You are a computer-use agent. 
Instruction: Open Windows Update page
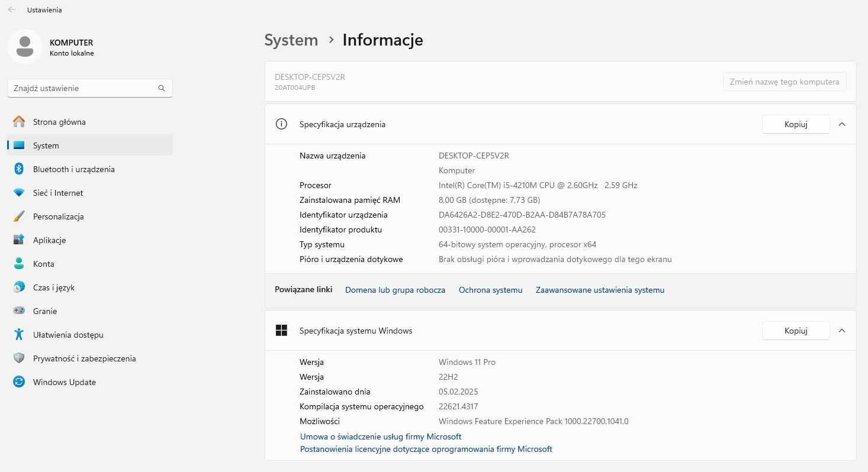pos(90,382)
